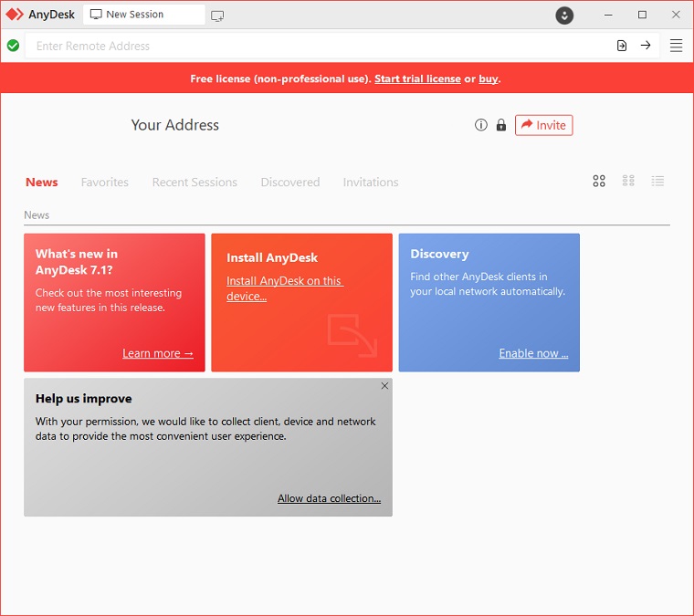Click the Install AnyDesk card heading
694x616 pixels.
[x=272, y=258]
